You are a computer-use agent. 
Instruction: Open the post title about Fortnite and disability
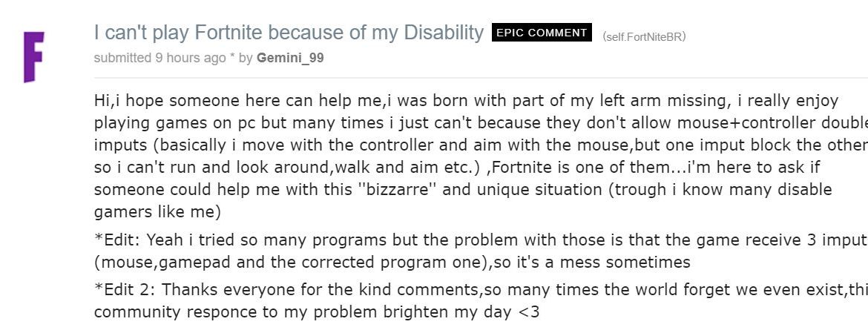click(289, 33)
